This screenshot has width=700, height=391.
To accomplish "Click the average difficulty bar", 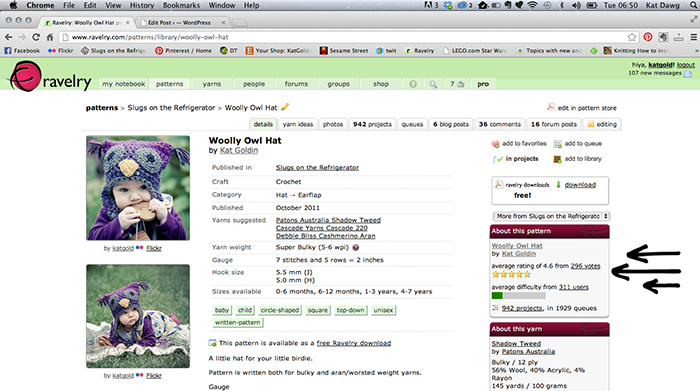I will (518, 295).
